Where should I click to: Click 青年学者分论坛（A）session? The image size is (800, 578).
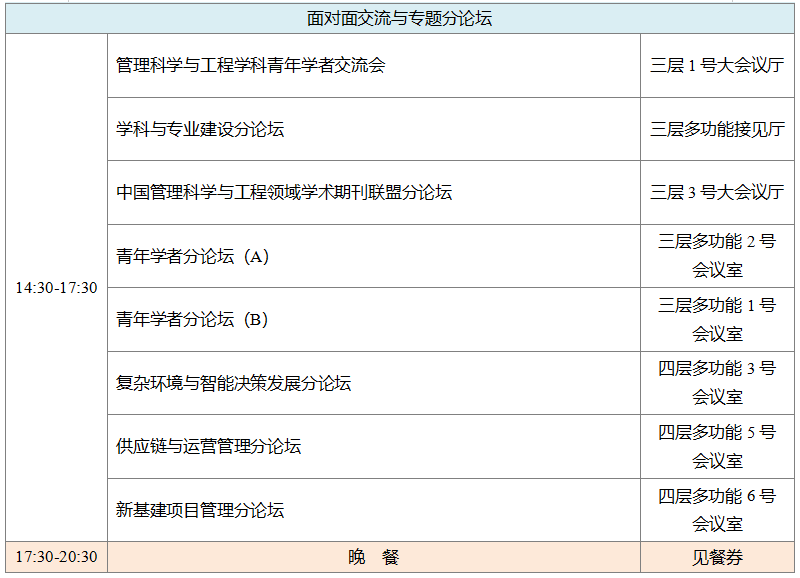tap(193, 257)
